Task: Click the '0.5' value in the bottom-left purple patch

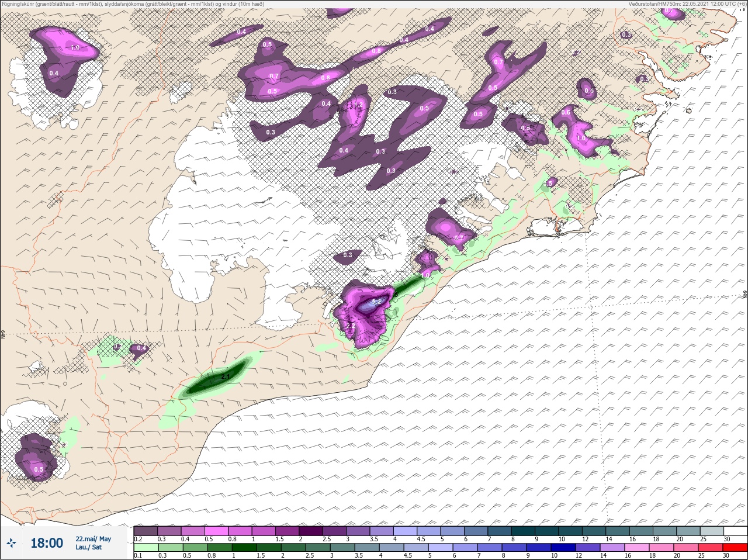Action: point(39,469)
